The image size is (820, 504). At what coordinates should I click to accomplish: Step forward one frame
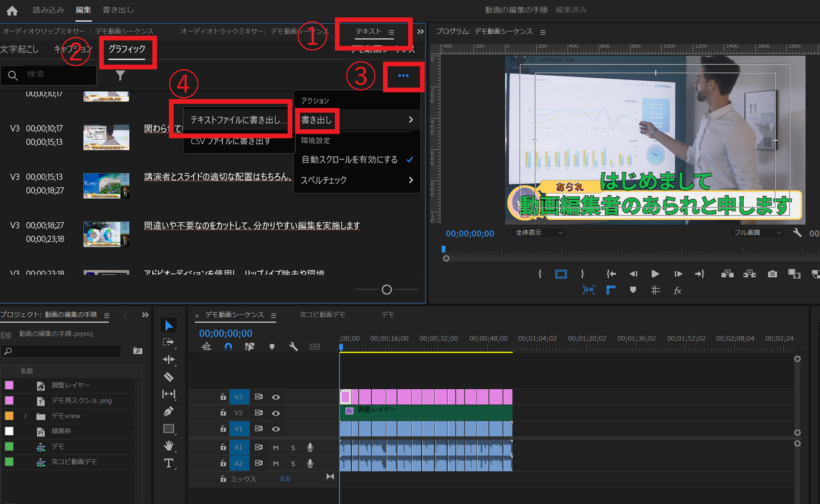tap(678, 274)
